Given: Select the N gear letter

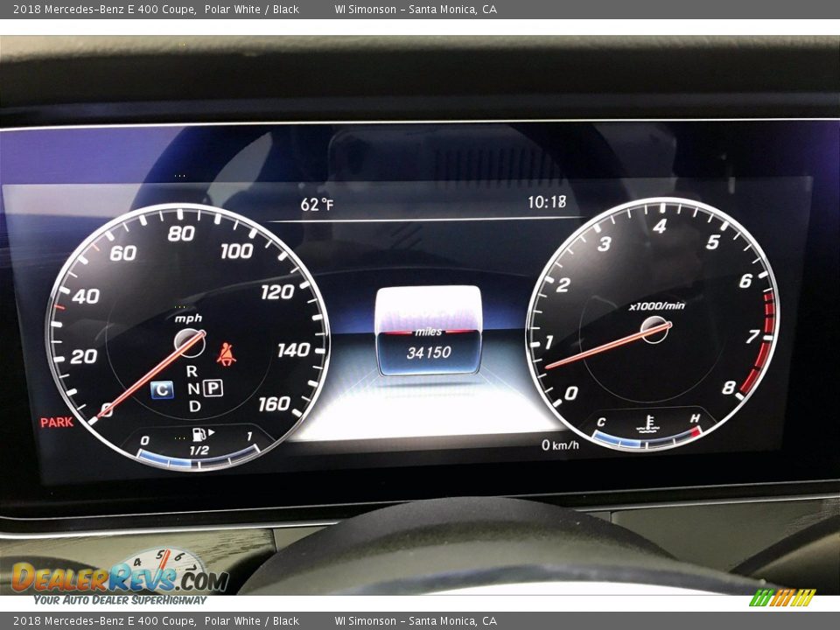Looking at the screenshot, I should [x=193, y=388].
